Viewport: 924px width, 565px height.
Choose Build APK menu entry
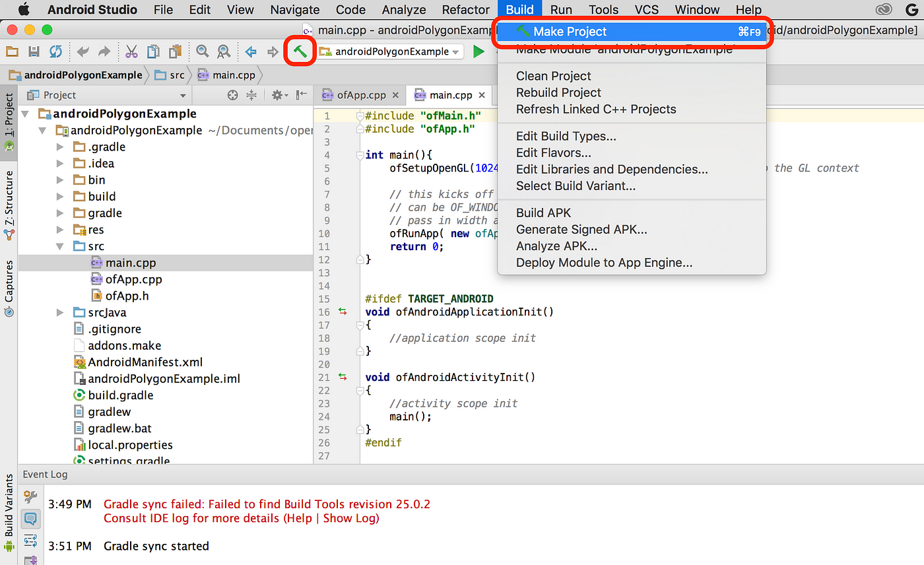coord(631,213)
